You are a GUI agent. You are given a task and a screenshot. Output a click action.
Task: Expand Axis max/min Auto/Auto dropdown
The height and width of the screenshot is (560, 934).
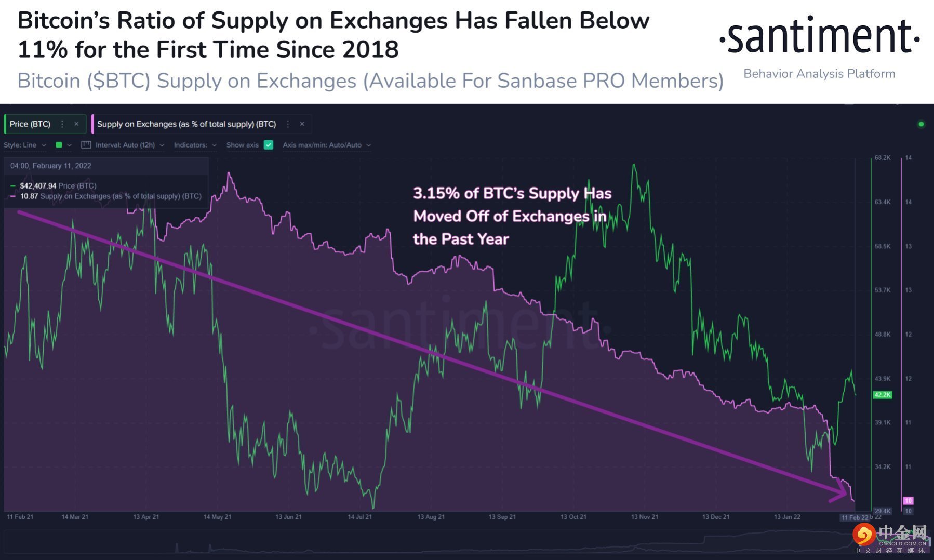point(326,145)
